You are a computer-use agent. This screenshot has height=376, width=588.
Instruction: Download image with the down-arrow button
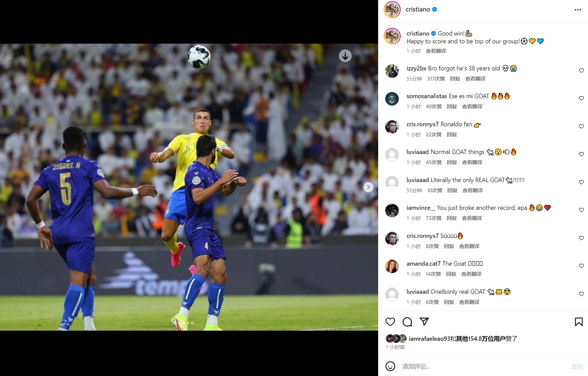tap(345, 56)
